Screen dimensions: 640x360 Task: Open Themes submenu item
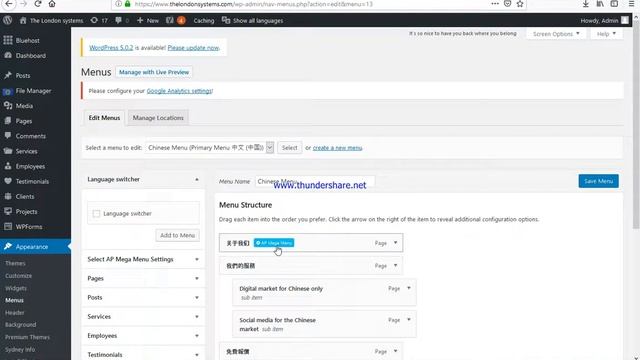tap(16, 263)
